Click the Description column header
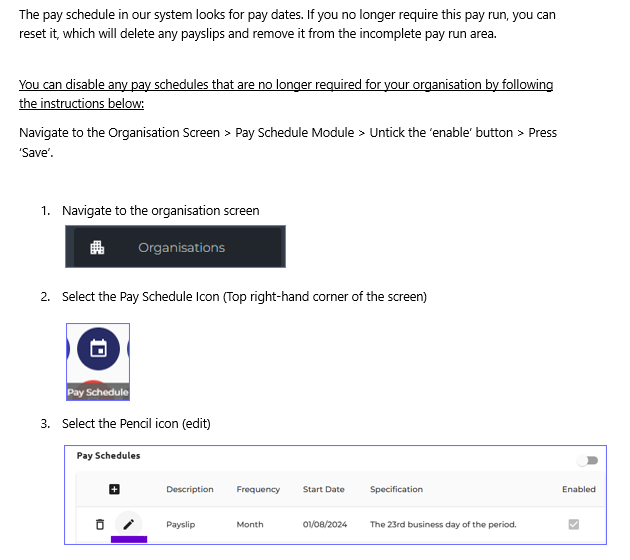The height and width of the screenshot is (560, 630). click(190, 489)
